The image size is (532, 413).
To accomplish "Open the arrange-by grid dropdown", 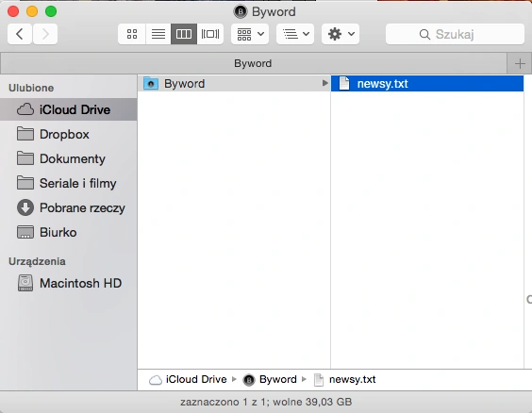I will (x=250, y=34).
